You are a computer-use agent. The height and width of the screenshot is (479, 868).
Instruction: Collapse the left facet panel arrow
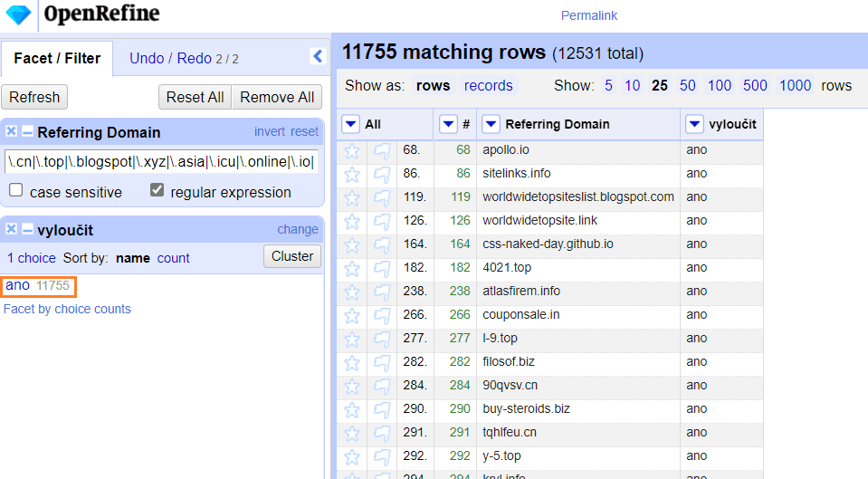point(318,56)
